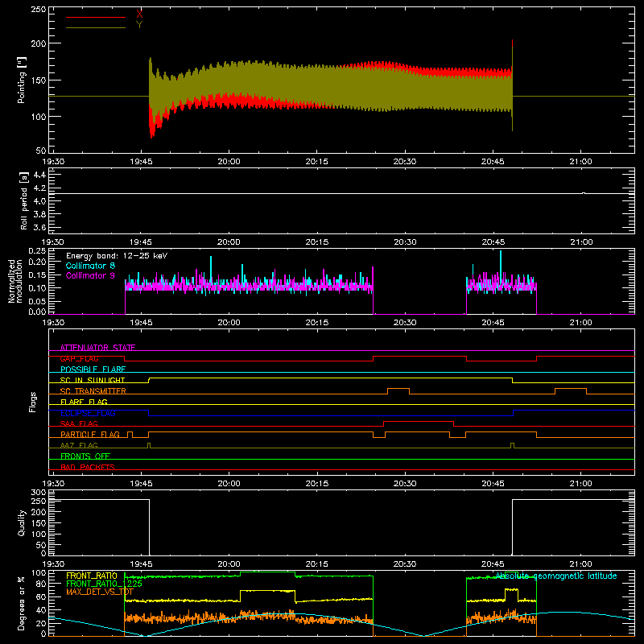Click the green FRONT_RATIO_1225 legend label

105,584
